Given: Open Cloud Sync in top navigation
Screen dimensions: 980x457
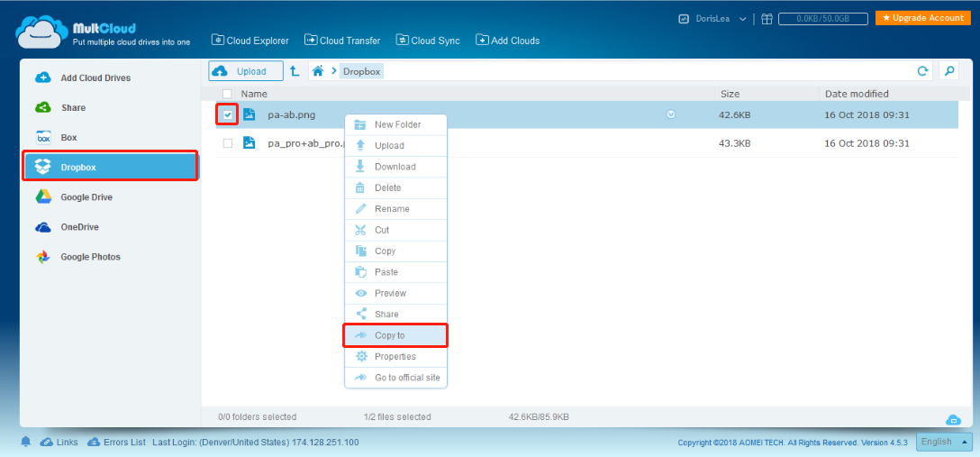Looking at the screenshot, I should click(x=428, y=41).
